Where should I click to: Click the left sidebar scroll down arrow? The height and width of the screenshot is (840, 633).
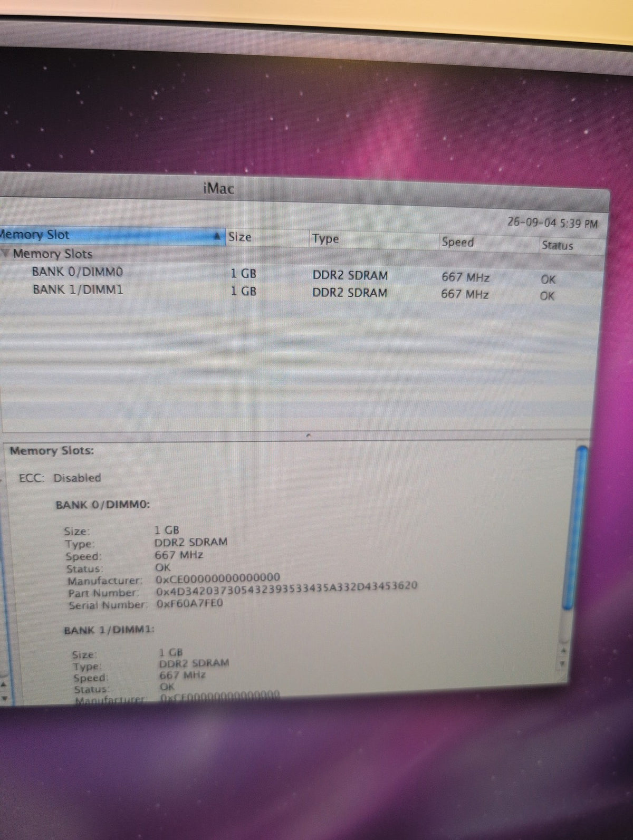pyautogui.click(x=4, y=698)
